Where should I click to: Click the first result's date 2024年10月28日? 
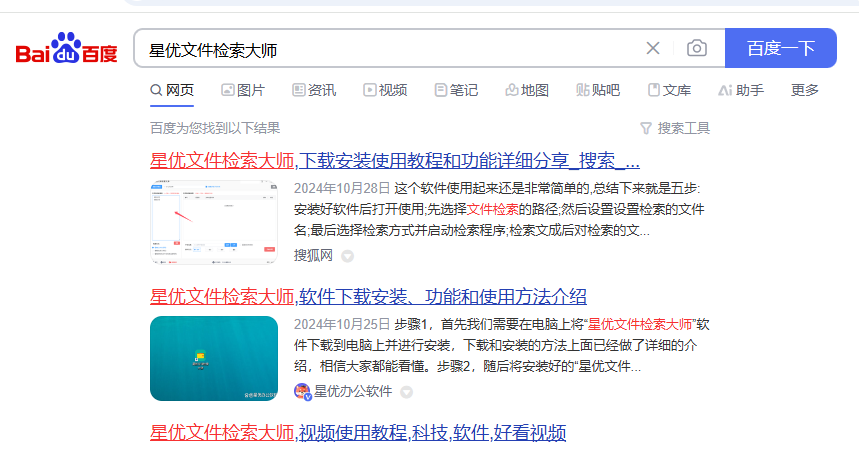(x=342, y=189)
